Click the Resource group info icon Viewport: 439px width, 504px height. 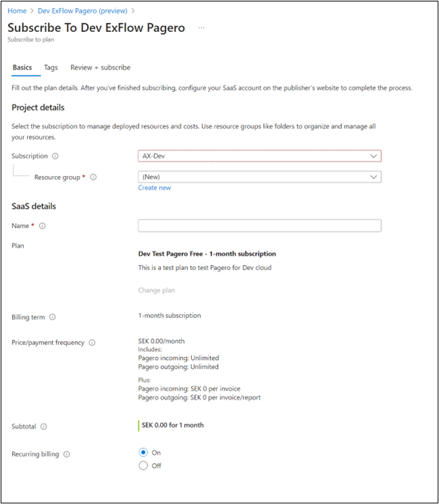[x=93, y=177]
